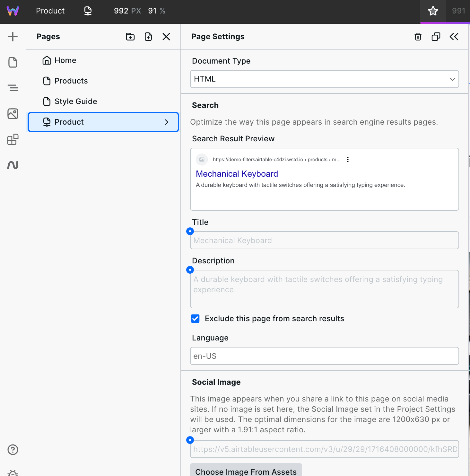Open the Assets panel
The image size is (470, 476).
tap(13, 114)
